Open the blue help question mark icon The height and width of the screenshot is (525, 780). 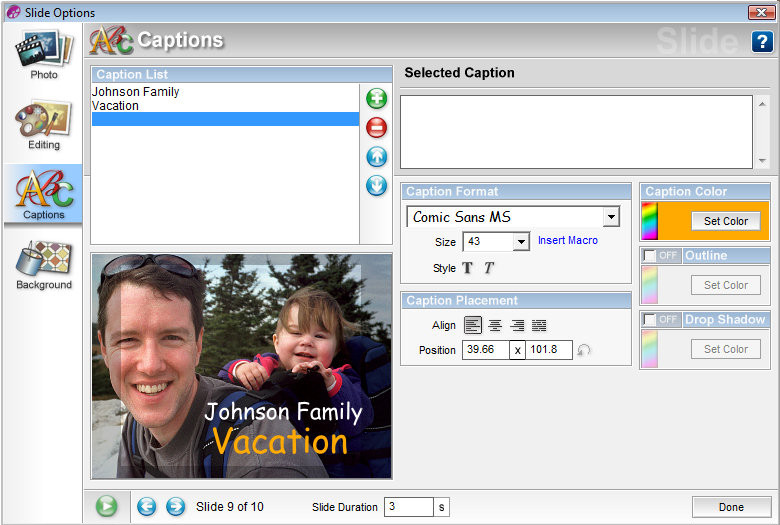point(762,41)
